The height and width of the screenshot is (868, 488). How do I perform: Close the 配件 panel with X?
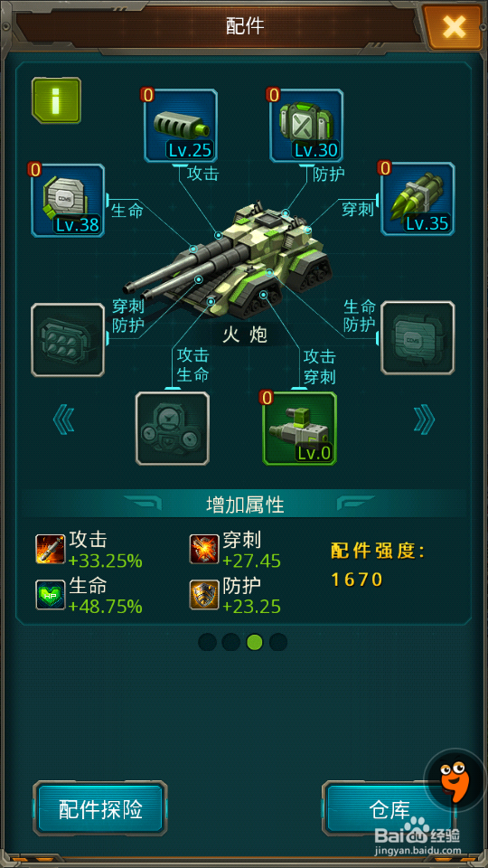point(454,26)
